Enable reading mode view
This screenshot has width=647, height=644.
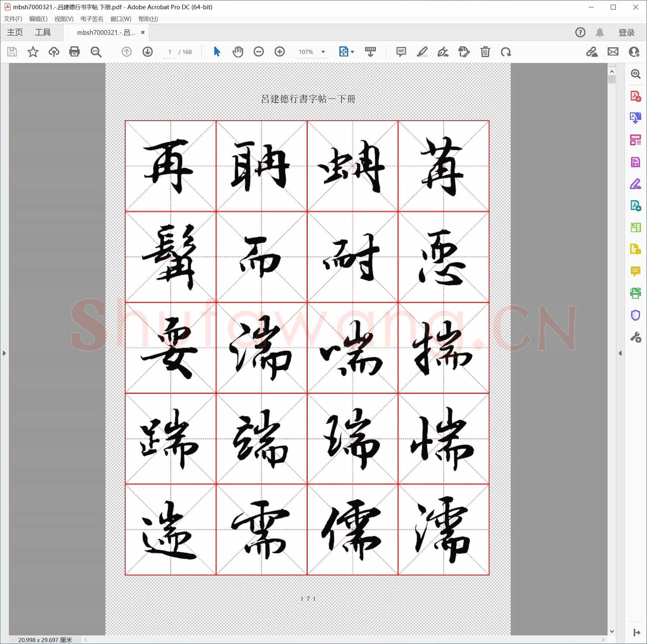(370, 52)
